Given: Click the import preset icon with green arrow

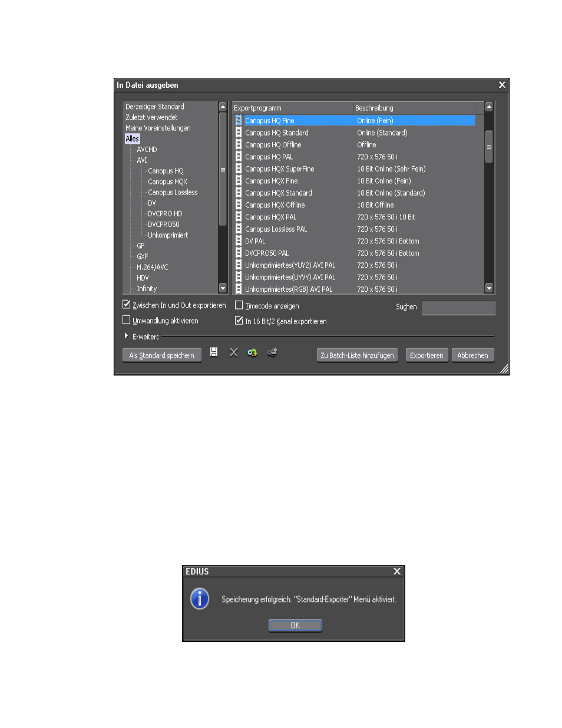Looking at the screenshot, I should click(x=253, y=353).
